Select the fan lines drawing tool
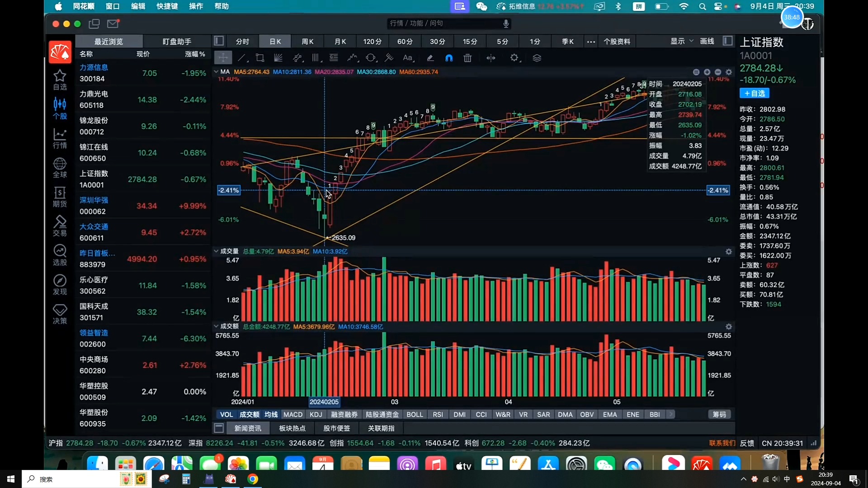The height and width of the screenshot is (488, 868). 278,58
